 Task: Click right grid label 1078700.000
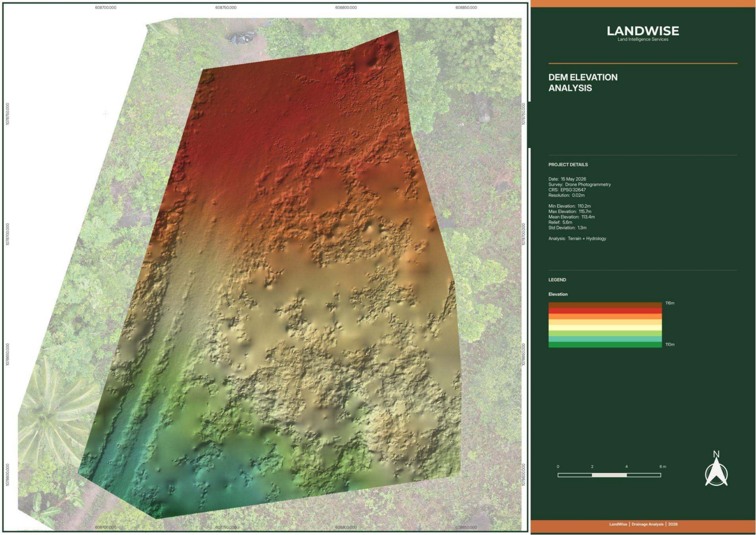(524, 234)
